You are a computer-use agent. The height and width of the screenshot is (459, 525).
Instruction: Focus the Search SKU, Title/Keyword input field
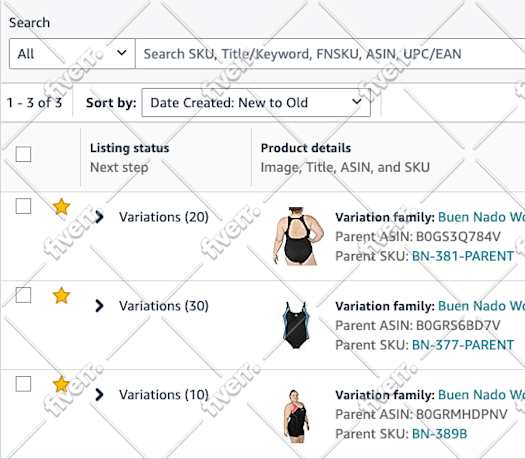[330, 54]
